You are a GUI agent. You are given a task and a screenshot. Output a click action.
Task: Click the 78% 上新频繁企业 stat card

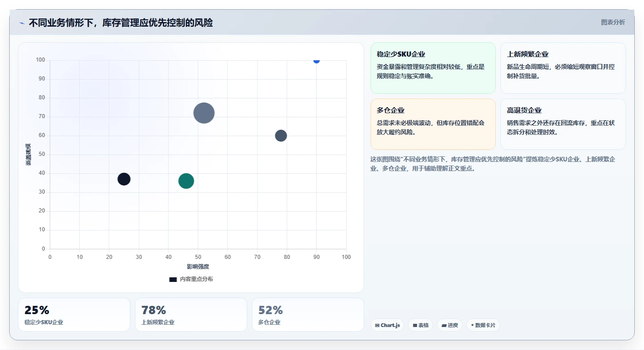coord(191,315)
